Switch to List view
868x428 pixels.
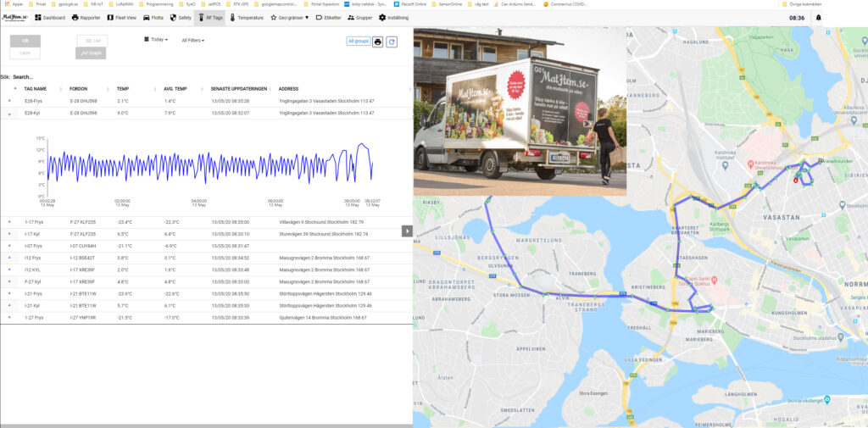pyautogui.click(x=92, y=41)
